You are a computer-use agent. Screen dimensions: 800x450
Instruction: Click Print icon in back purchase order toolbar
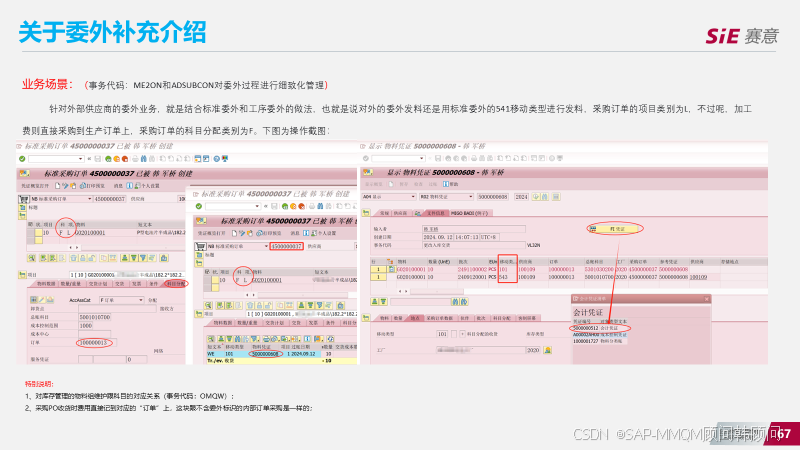(x=135, y=159)
